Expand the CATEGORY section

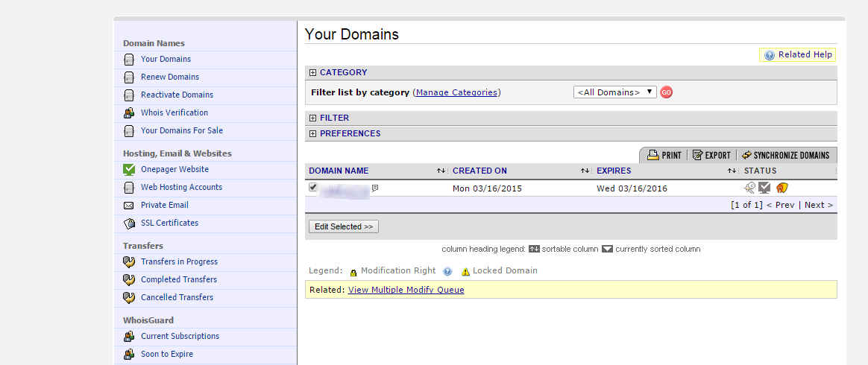coord(313,73)
